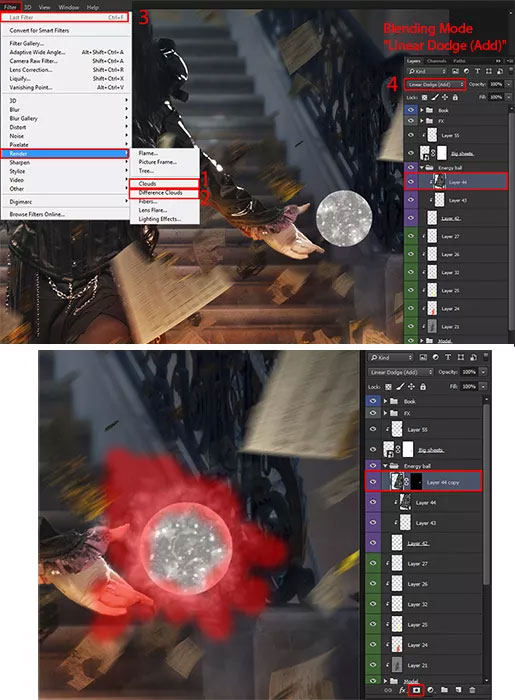Toggle visibility of Layer 44 copy

[373, 482]
